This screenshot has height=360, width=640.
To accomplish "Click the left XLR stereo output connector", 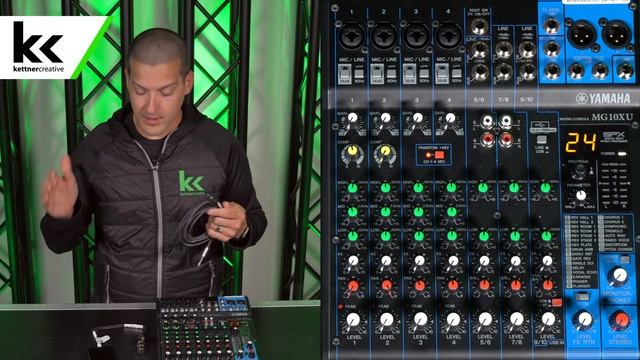I will (581, 35).
